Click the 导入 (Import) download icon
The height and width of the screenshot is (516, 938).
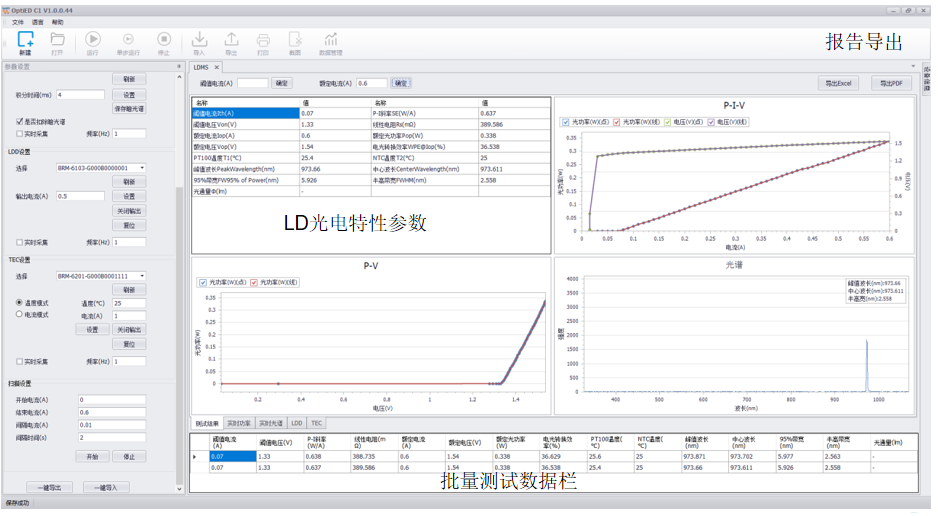[x=198, y=40]
